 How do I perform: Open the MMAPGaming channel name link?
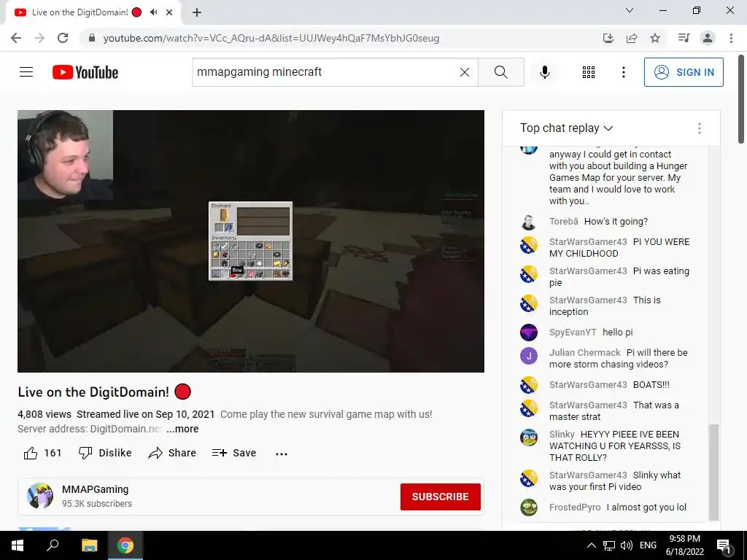point(96,489)
